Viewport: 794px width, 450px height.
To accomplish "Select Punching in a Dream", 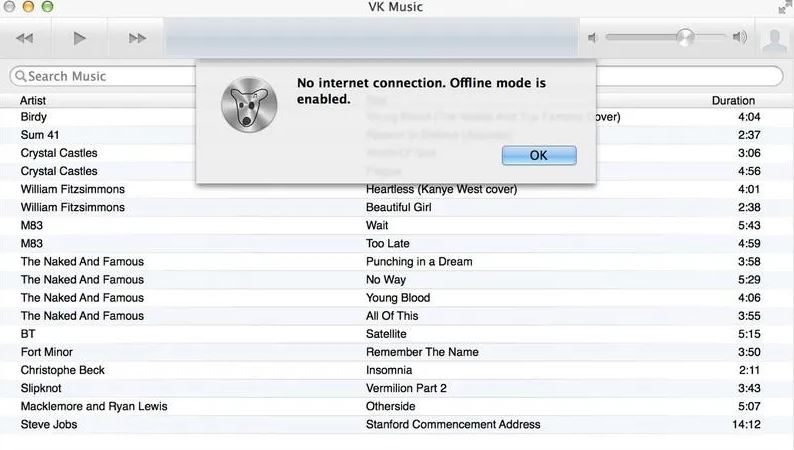I will (397, 262).
